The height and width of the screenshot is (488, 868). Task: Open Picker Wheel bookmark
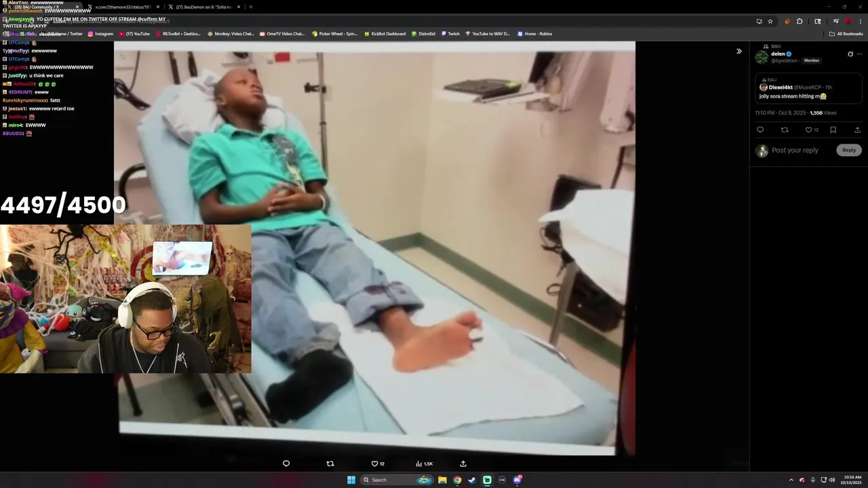[334, 34]
